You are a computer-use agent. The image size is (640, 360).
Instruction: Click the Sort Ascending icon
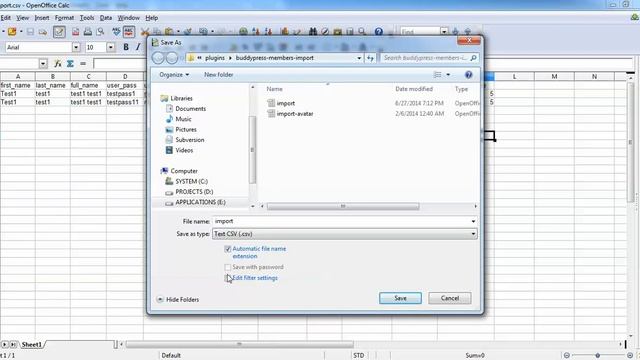pyautogui.click(x=256, y=31)
